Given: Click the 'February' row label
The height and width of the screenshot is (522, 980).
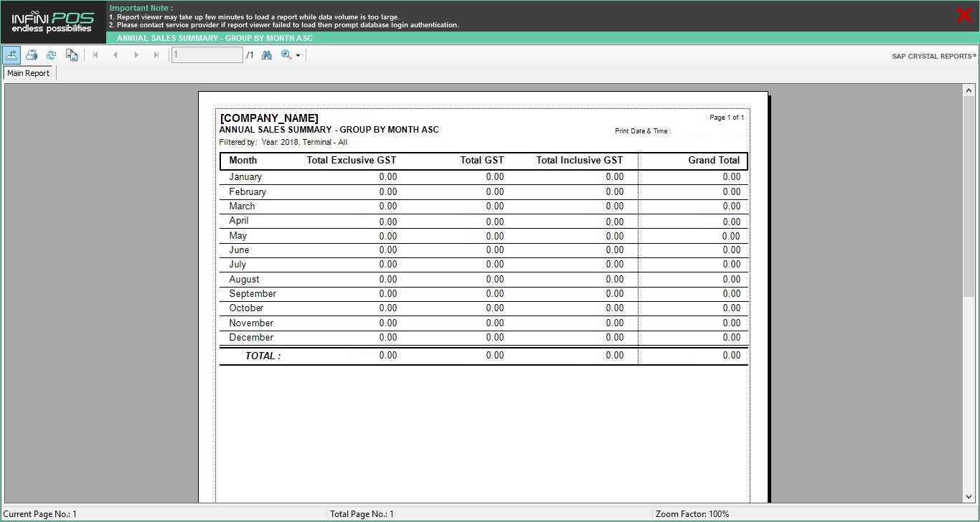Looking at the screenshot, I should (248, 191).
